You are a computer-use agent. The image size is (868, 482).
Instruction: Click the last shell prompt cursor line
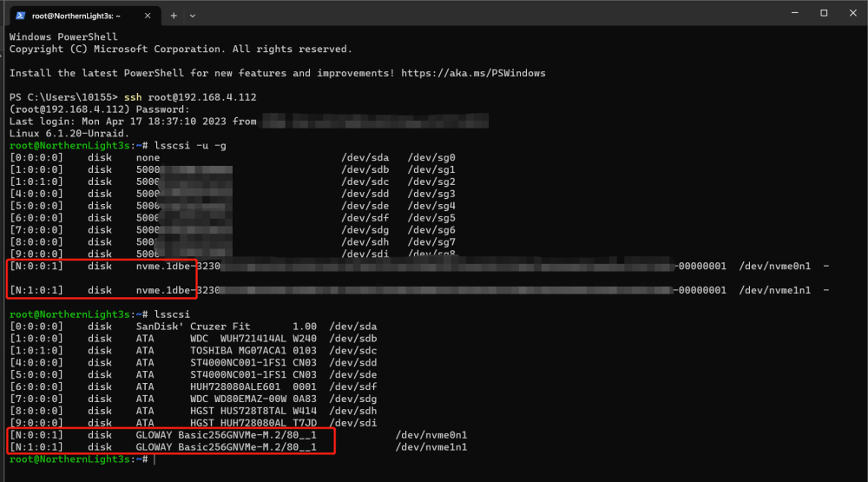tap(82, 459)
